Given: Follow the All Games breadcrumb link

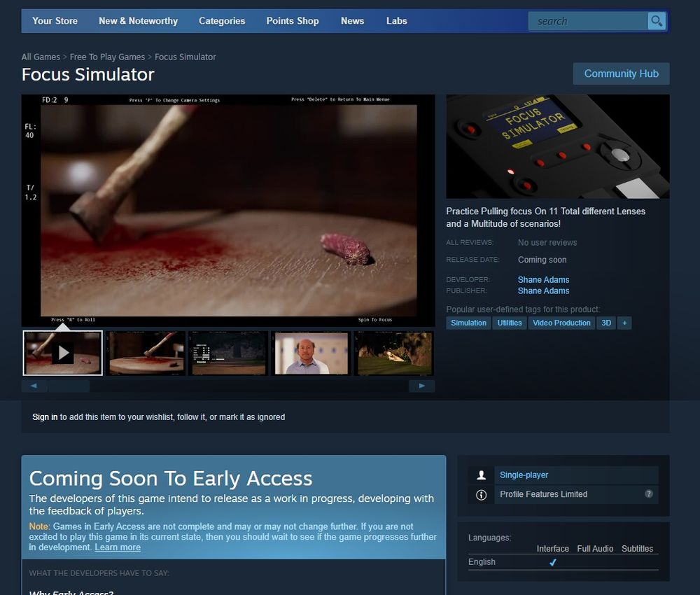Looking at the screenshot, I should (x=41, y=57).
